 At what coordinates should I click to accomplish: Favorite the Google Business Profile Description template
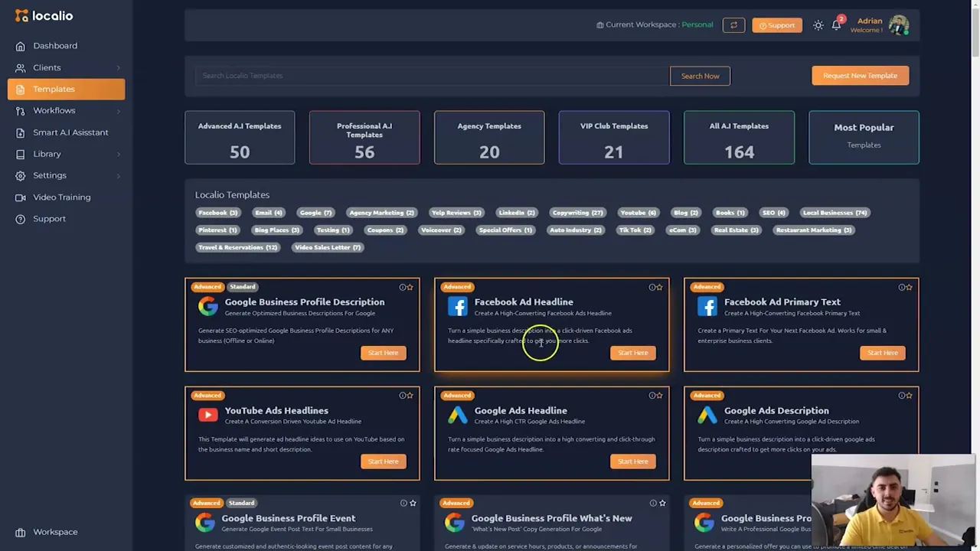[410, 287]
